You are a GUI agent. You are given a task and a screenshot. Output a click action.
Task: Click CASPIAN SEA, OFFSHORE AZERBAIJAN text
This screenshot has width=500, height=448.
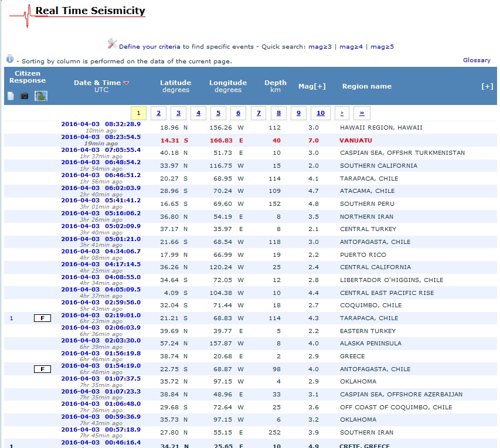pos(401,395)
